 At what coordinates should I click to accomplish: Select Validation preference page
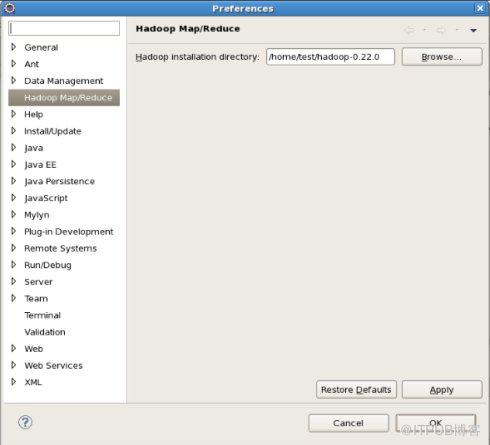45,332
